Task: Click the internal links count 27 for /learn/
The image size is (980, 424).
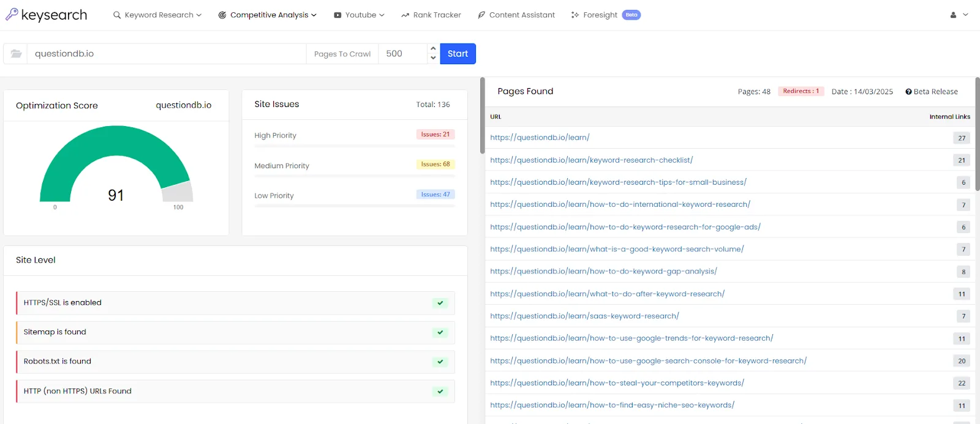Action: coord(962,138)
